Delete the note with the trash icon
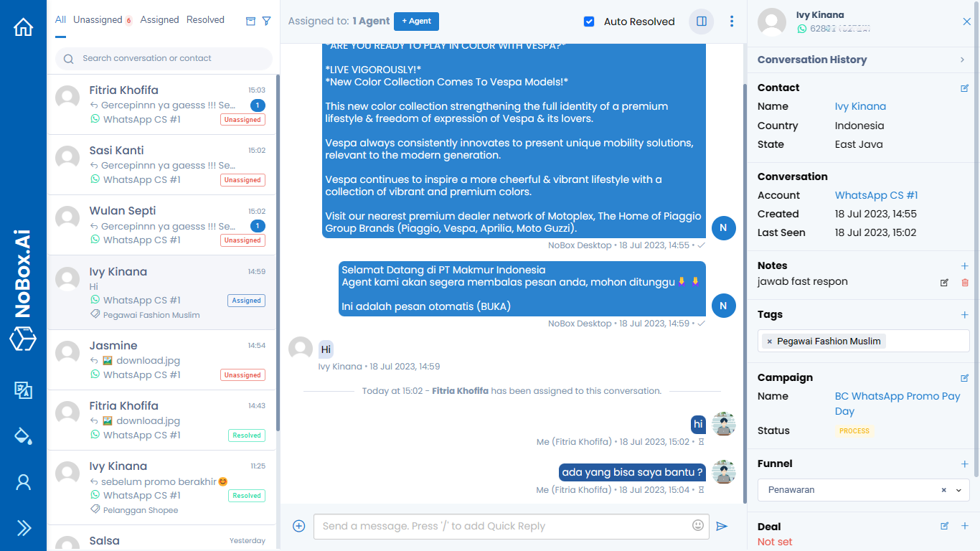This screenshot has width=980, height=551. tap(964, 283)
